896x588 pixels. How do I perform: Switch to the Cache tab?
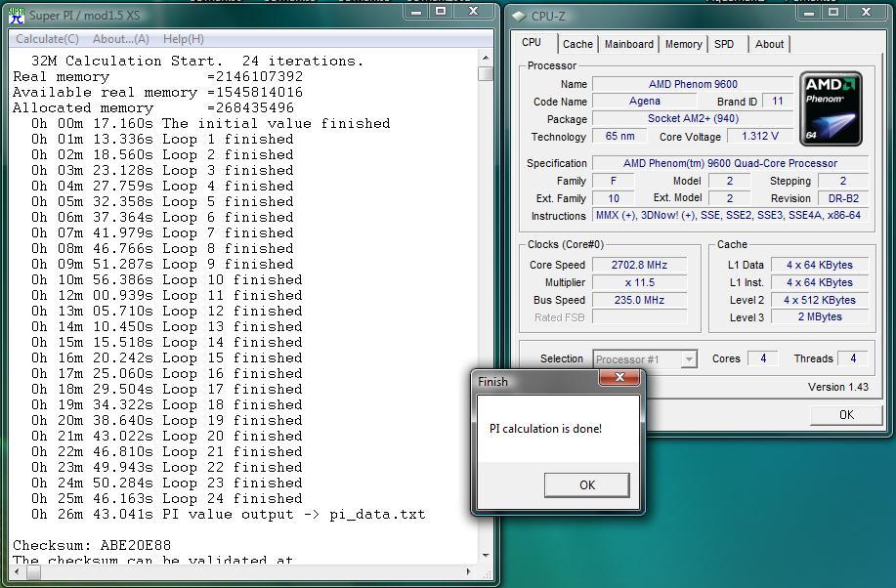[577, 44]
